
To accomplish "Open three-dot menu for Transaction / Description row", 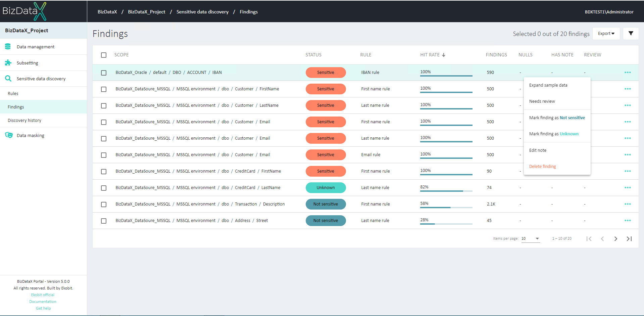I will pos(628,204).
